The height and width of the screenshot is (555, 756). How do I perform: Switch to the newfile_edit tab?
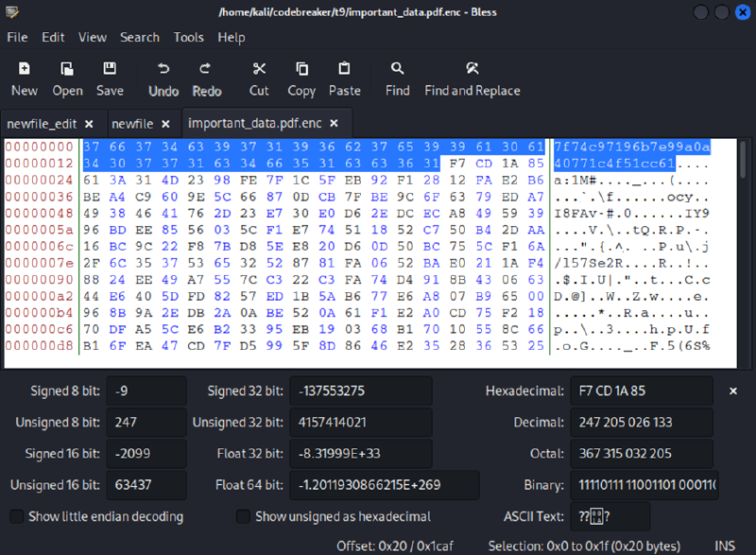(x=42, y=124)
